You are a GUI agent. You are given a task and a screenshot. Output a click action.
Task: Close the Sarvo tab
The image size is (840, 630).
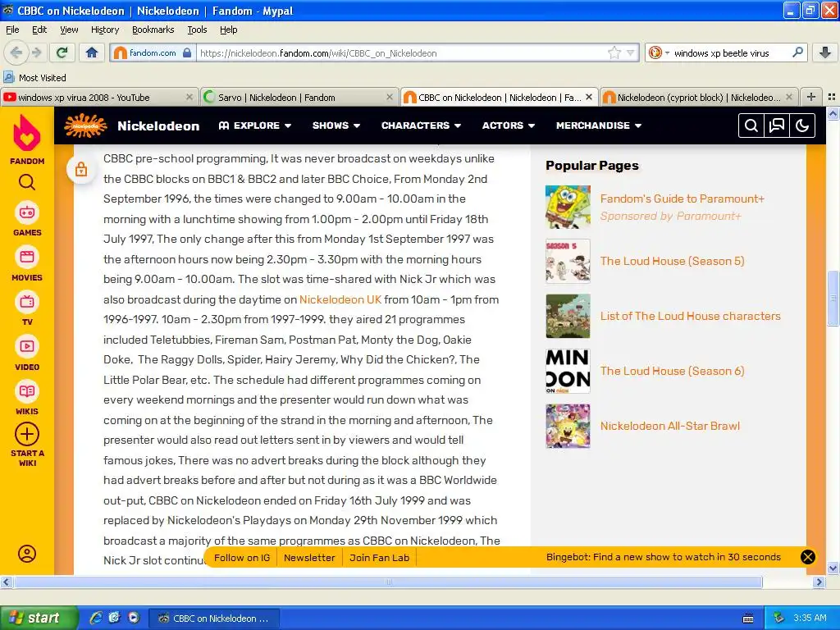click(x=390, y=97)
